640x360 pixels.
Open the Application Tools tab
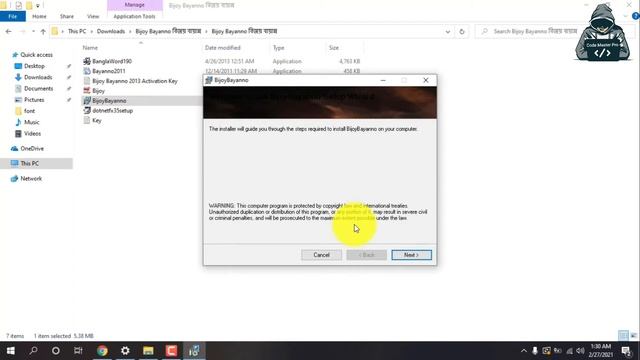[x=134, y=16]
